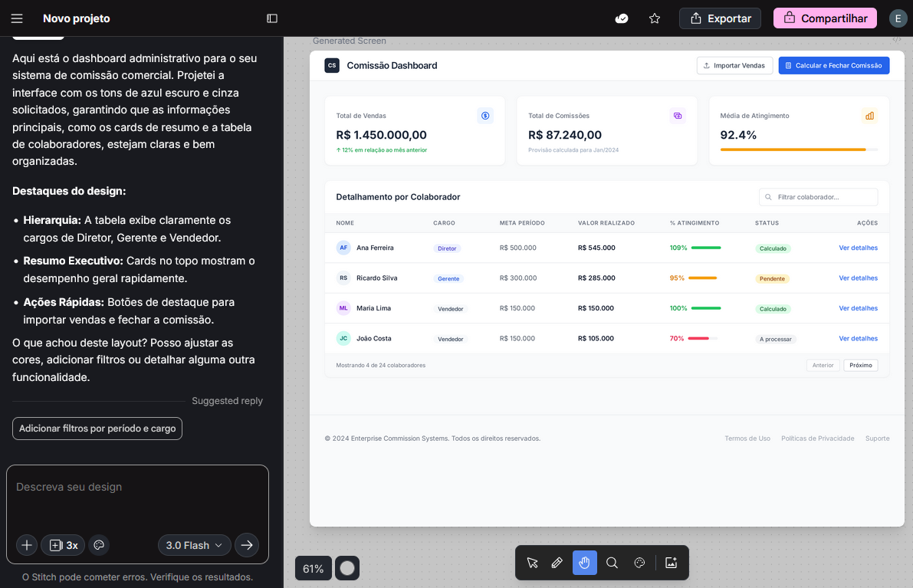Click Importar Vendas button

(x=734, y=65)
